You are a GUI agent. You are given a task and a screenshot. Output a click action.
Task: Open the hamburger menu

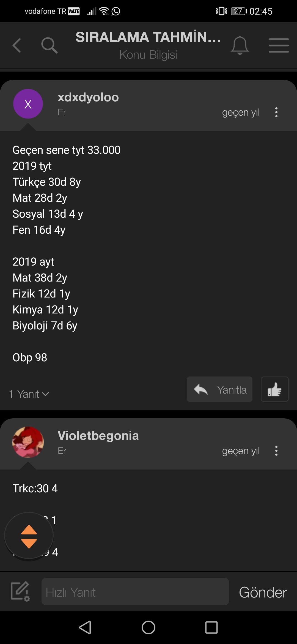coord(279,45)
